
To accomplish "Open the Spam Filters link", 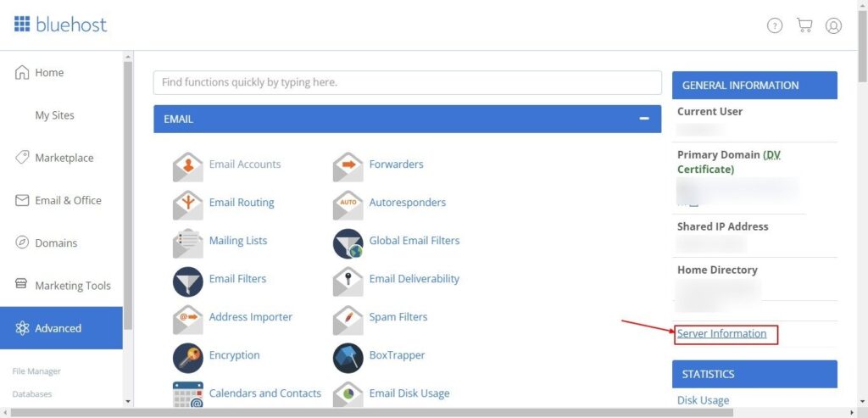I will click(398, 317).
